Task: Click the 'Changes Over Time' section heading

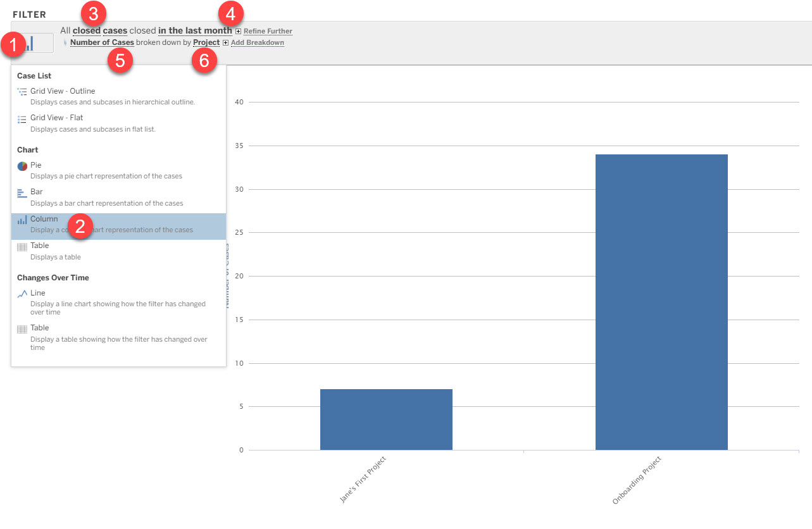Action: click(53, 278)
